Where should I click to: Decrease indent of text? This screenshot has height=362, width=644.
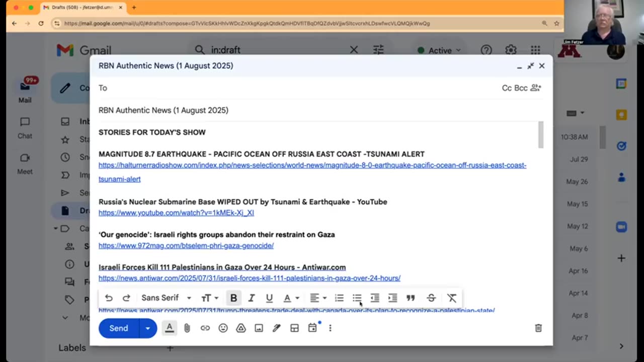pyautogui.click(x=375, y=298)
